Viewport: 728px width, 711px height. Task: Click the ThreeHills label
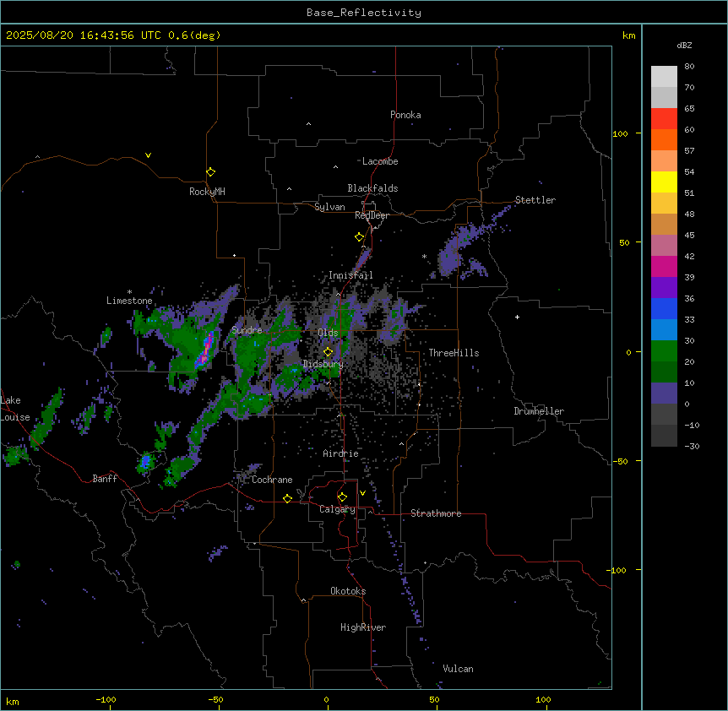454,353
